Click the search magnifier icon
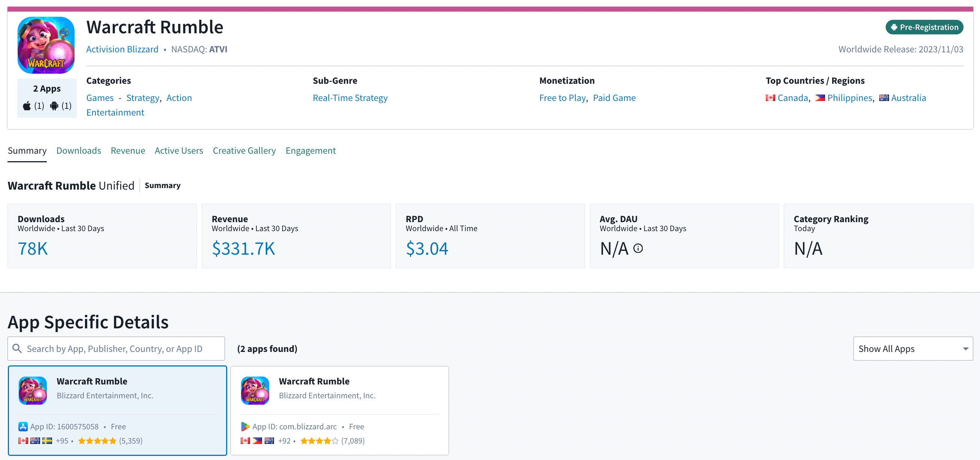Screen dimensions: 980x460 point(17,348)
